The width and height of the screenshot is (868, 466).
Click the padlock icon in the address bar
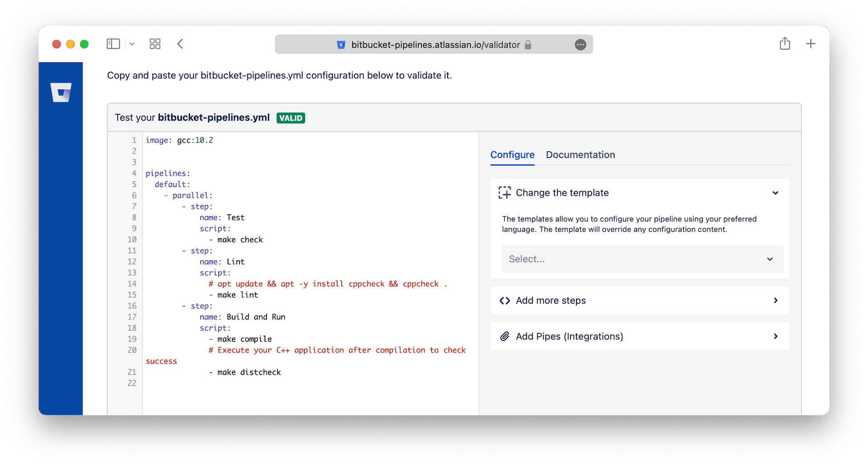pos(528,45)
